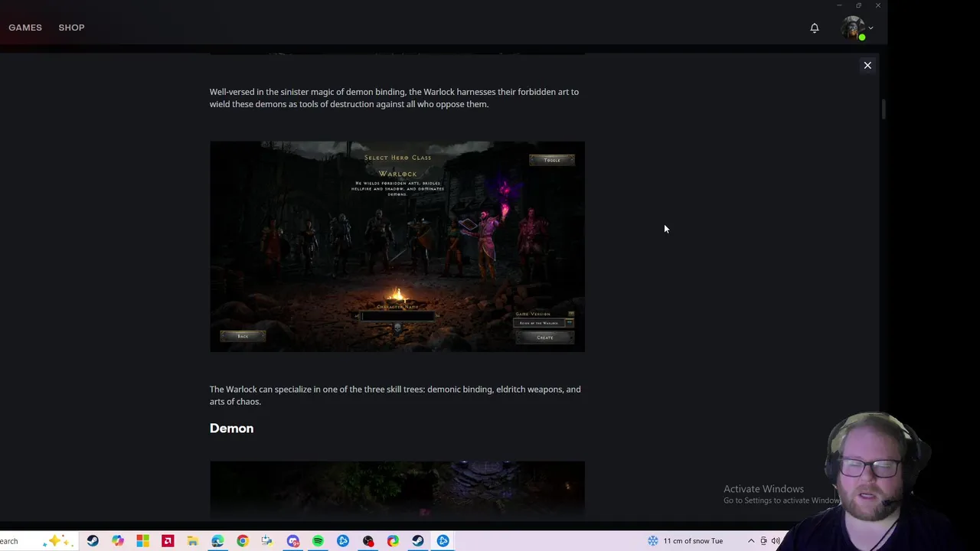Click the article scrollbar thumb
The image size is (980, 551).
pyautogui.click(x=883, y=109)
